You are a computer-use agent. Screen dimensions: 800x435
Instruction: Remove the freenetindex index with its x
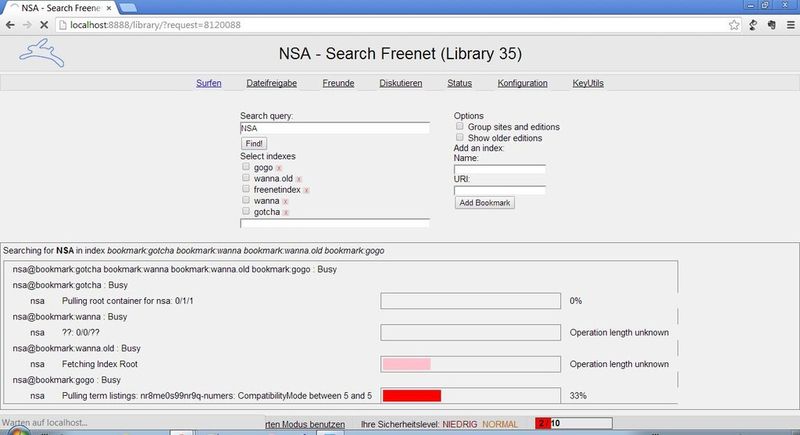(306, 190)
